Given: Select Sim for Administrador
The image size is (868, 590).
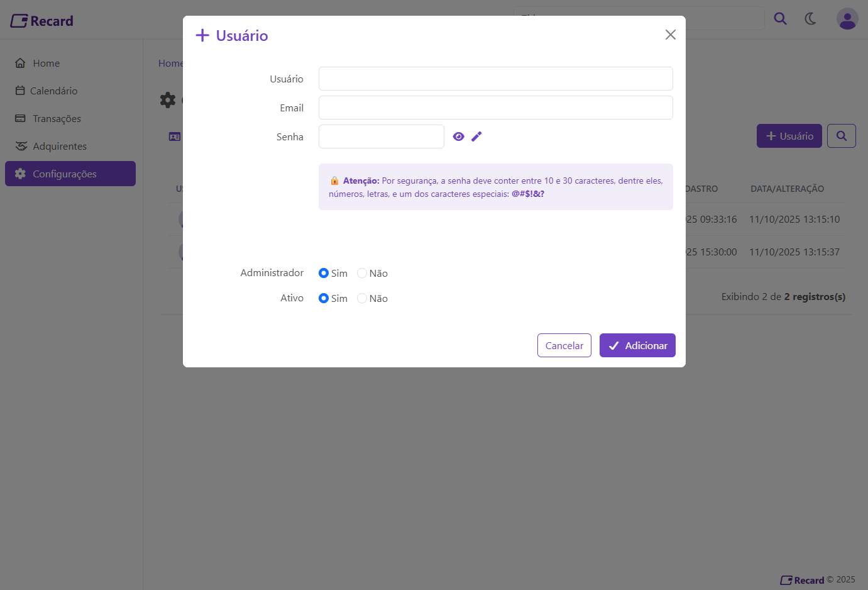Looking at the screenshot, I should 324,273.
